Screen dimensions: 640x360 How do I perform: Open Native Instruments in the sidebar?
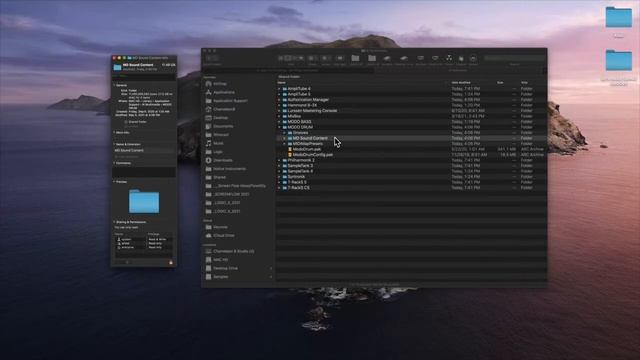229,169
